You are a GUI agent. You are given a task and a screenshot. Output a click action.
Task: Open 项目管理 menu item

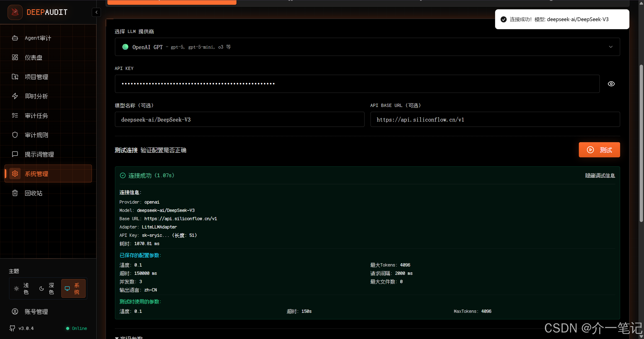tap(36, 77)
